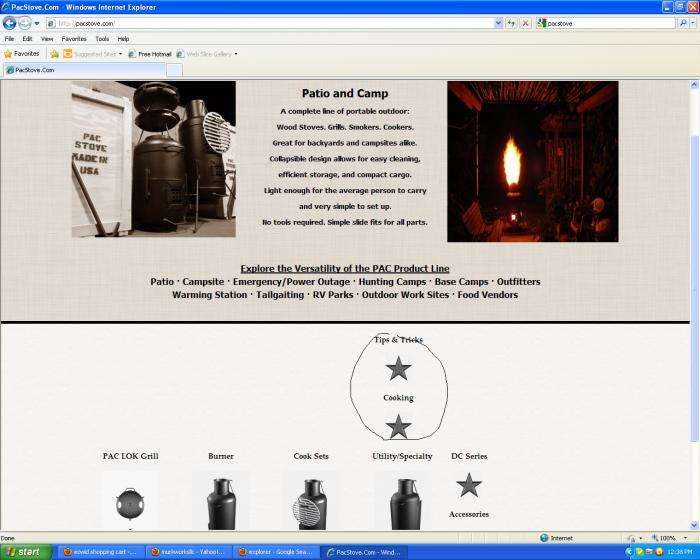Click the browser Back arrow button
The image size is (700, 560).
point(9,23)
